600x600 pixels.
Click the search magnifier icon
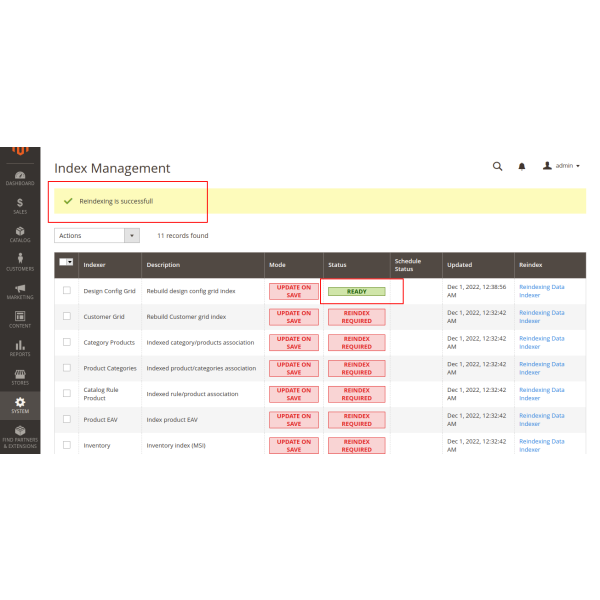(x=497, y=166)
